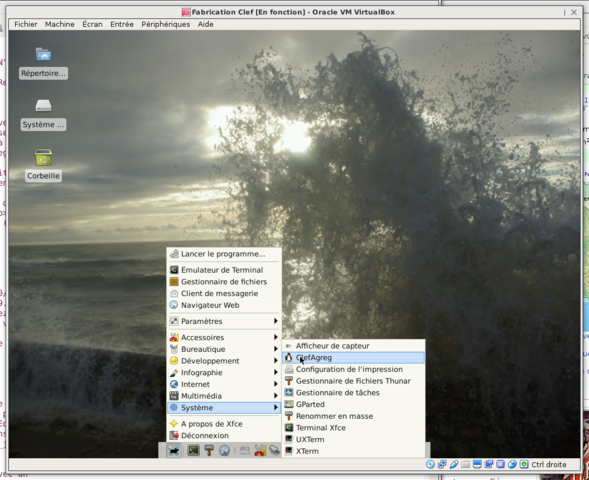Image resolution: width=589 pixels, height=480 pixels.
Task: Select Émulateur de Terminal in menu
Action: 224,270
